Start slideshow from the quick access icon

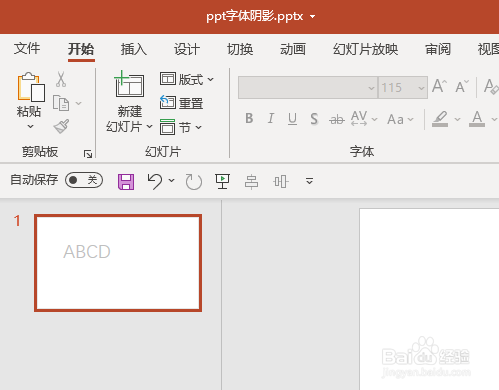tap(222, 181)
